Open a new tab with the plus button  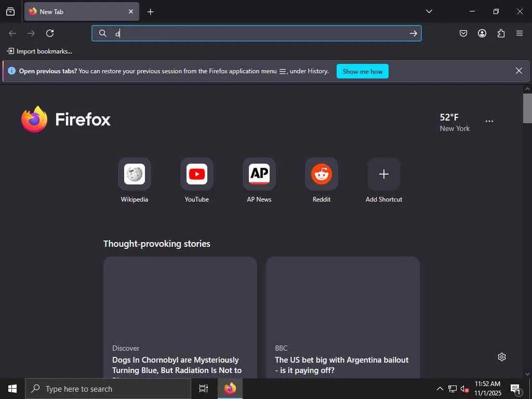coord(150,12)
